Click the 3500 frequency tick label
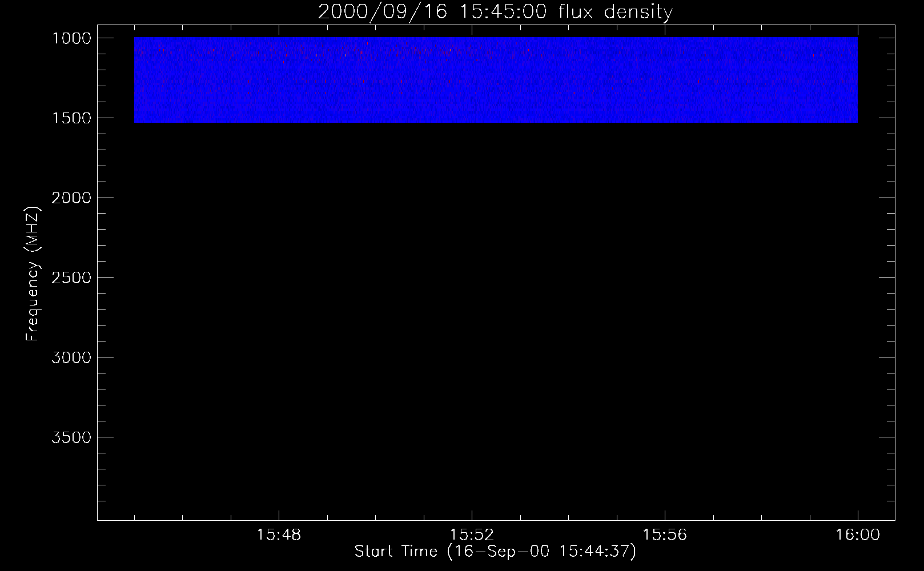This screenshot has width=924, height=571. click(x=72, y=437)
